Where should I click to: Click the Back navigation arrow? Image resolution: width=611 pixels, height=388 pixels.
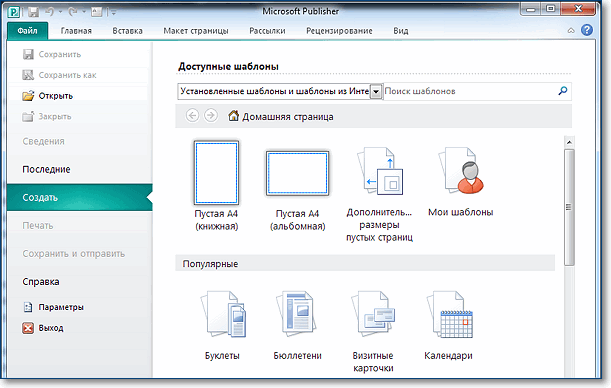pos(192,116)
